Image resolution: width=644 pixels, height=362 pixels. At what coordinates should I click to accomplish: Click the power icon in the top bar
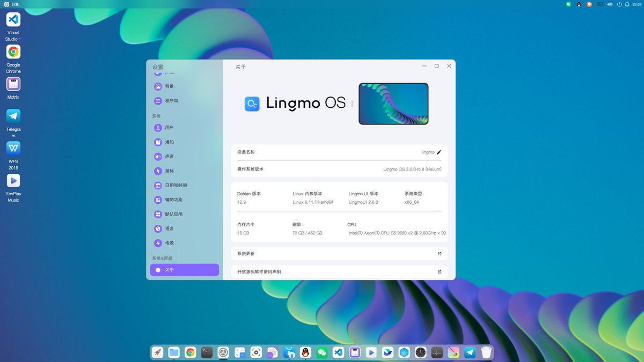pyautogui.click(x=619, y=4)
